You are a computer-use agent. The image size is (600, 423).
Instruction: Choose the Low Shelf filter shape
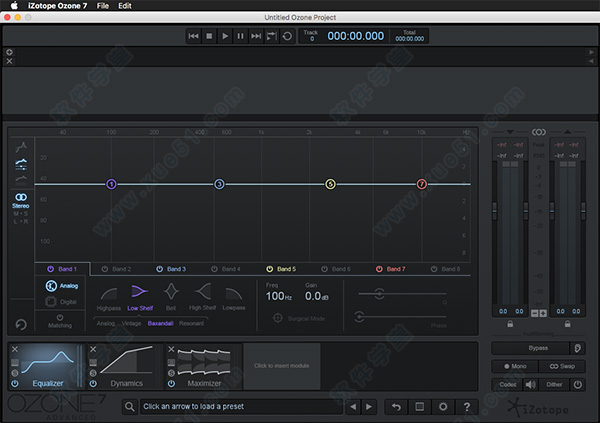140,297
